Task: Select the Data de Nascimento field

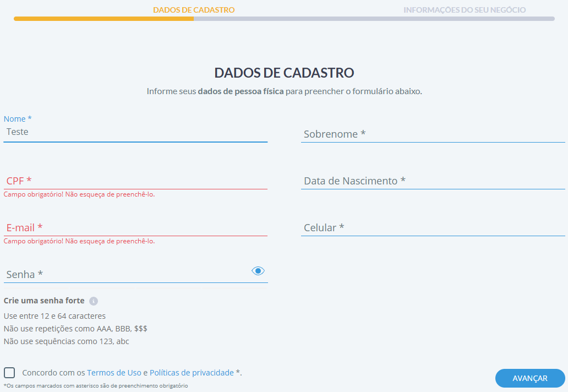Action: click(x=433, y=181)
